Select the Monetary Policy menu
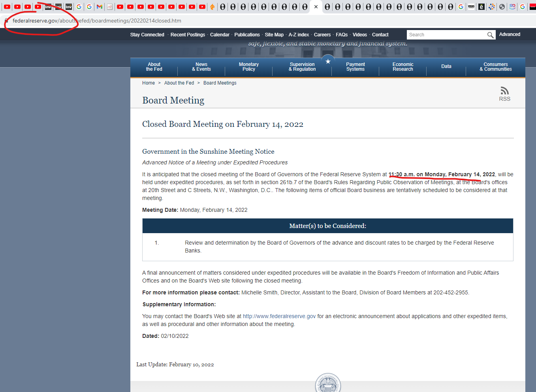 point(249,67)
